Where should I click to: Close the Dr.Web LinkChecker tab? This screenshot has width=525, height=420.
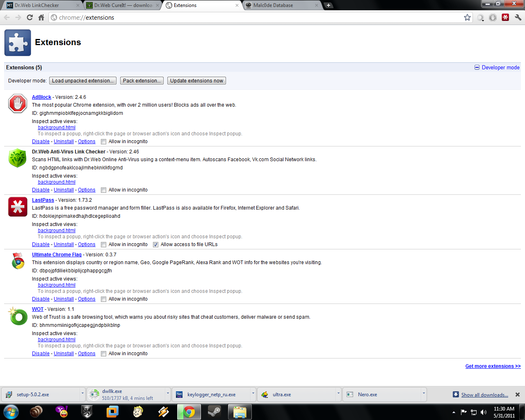pyautogui.click(x=78, y=5)
